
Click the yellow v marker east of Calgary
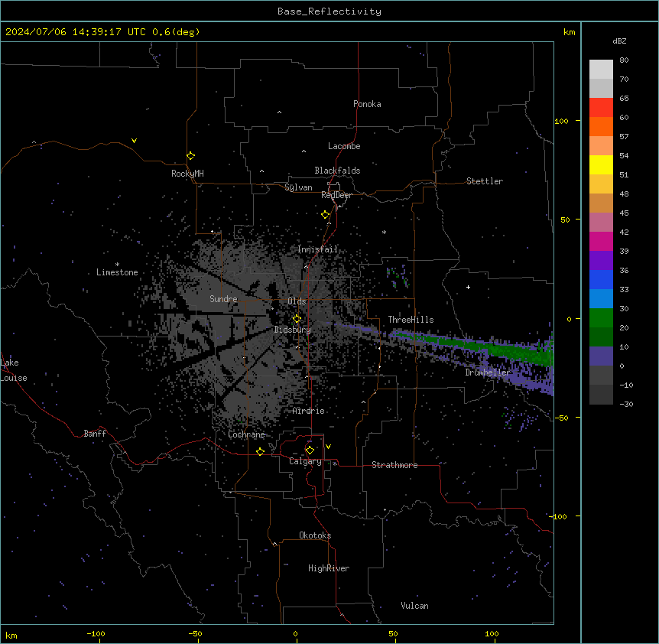pyautogui.click(x=328, y=447)
